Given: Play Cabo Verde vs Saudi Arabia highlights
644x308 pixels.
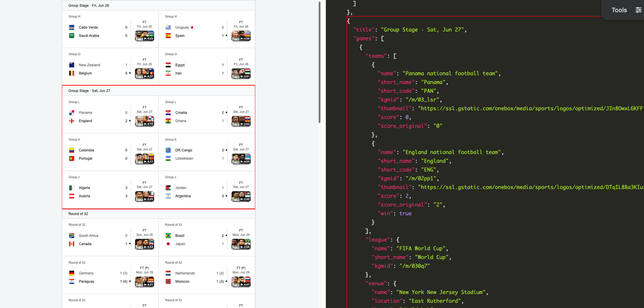Looking at the screenshot, I should coord(145,36).
